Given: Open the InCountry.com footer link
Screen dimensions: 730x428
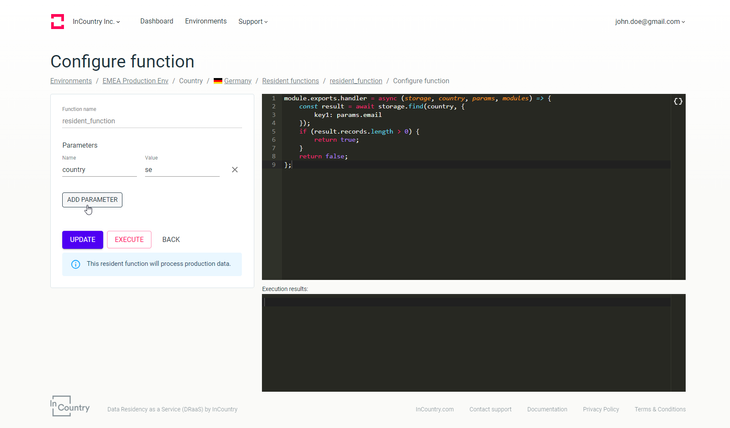Looking at the screenshot, I should pyautogui.click(x=434, y=409).
